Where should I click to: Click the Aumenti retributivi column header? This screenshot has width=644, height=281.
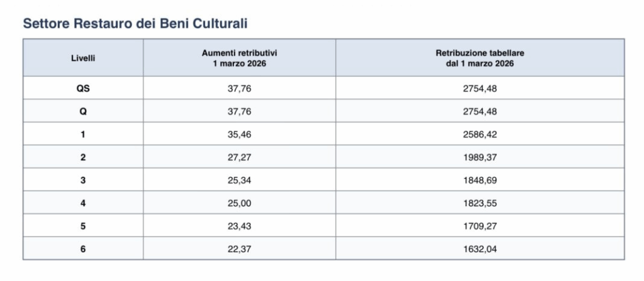point(240,58)
